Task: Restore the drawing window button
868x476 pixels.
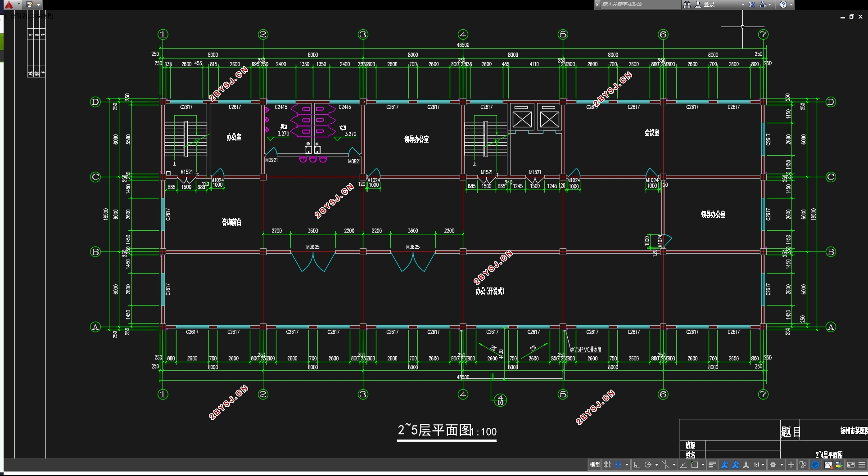Action: pyautogui.click(x=851, y=17)
